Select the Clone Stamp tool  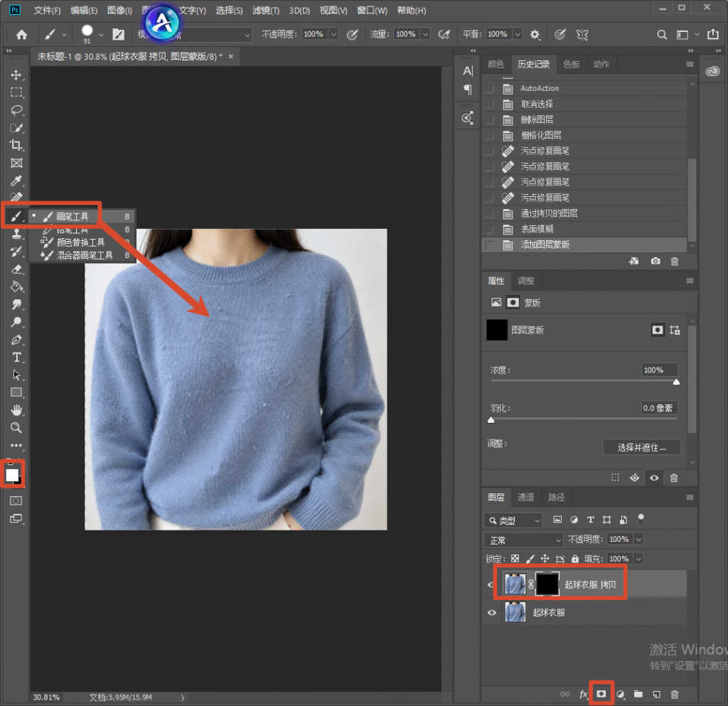[x=16, y=233]
